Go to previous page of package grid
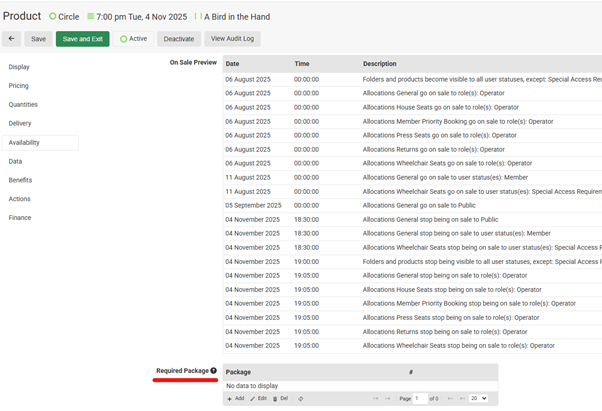This screenshot has height=411, width=602. click(388, 398)
